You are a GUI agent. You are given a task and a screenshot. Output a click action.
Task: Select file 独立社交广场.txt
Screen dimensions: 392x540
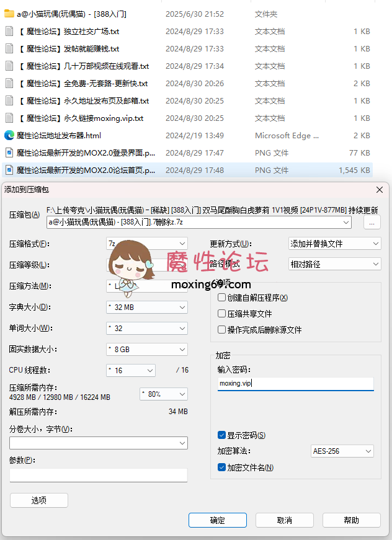click(68, 32)
